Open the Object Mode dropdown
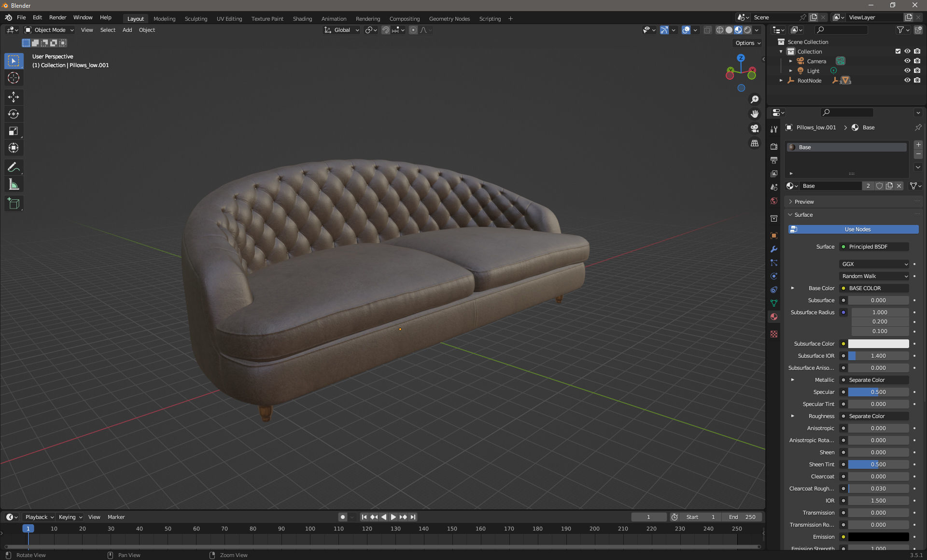 49,30
